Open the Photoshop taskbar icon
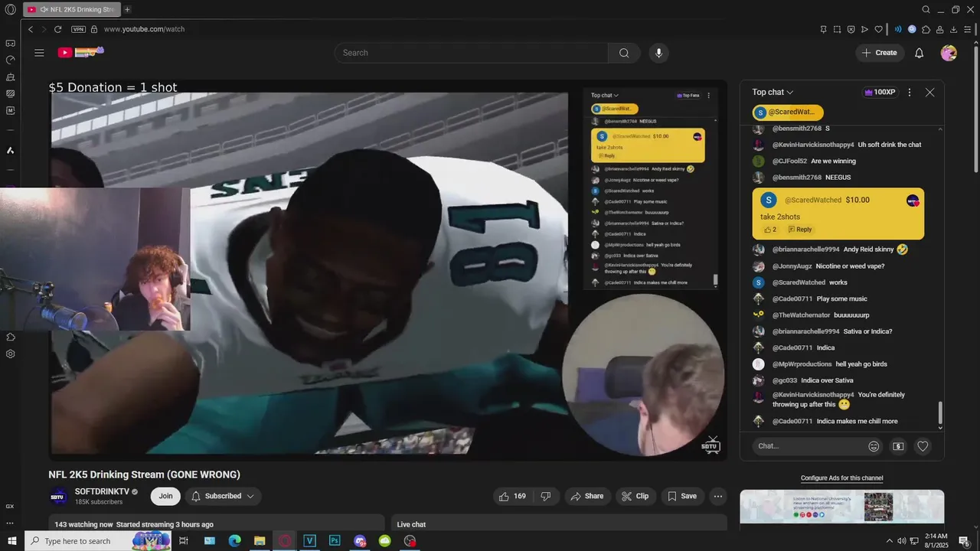Image resolution: width=980 pixels, height=551 pixels. click(335, 541)
